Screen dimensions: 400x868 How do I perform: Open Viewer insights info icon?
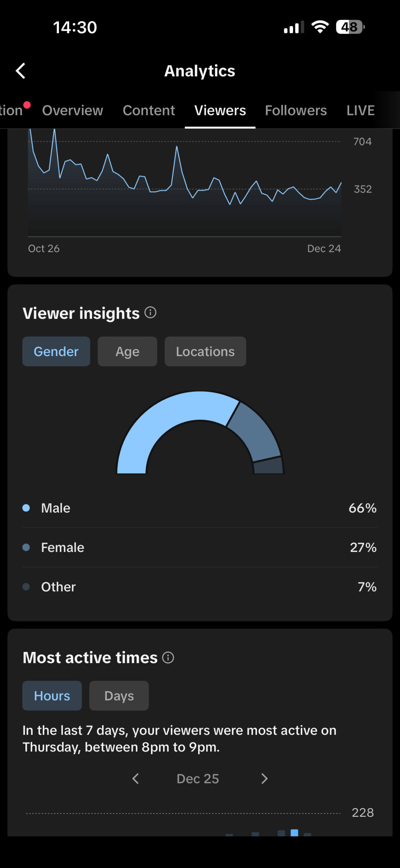pos(150,312)
